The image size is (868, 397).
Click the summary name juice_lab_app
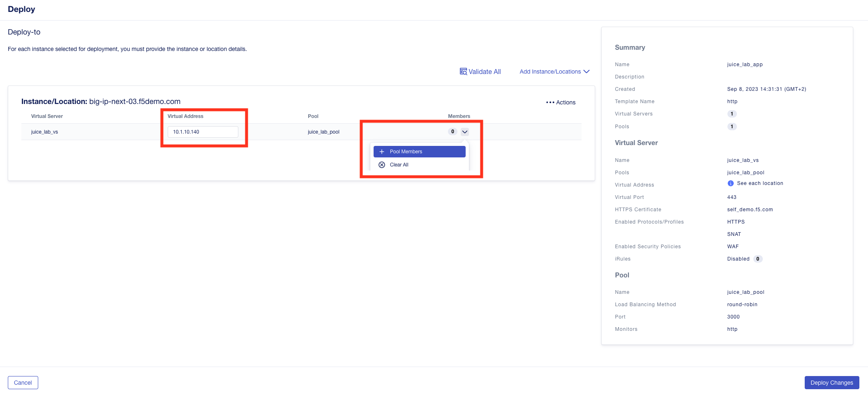(x=745, y=65)
